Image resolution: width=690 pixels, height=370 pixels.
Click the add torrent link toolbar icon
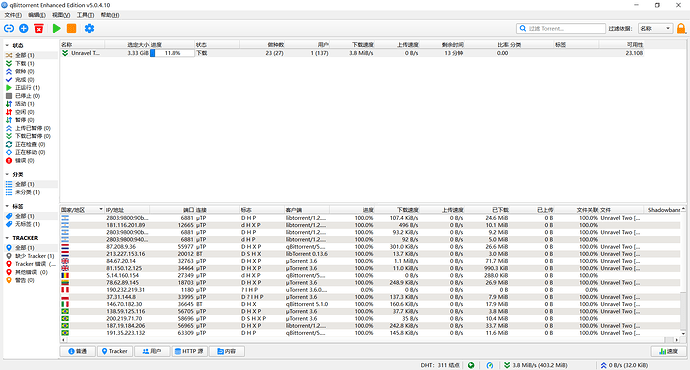[x=9, y=29]
